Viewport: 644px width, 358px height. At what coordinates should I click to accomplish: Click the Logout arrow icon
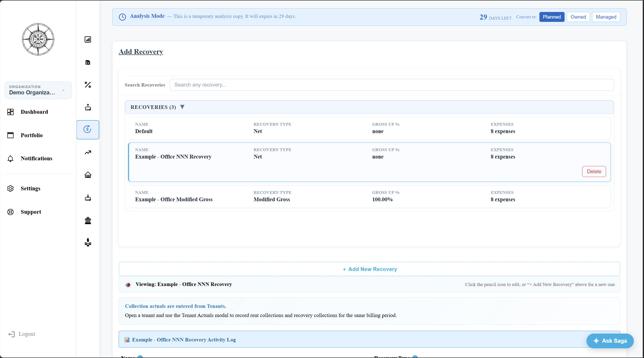(x=11, y=334)
